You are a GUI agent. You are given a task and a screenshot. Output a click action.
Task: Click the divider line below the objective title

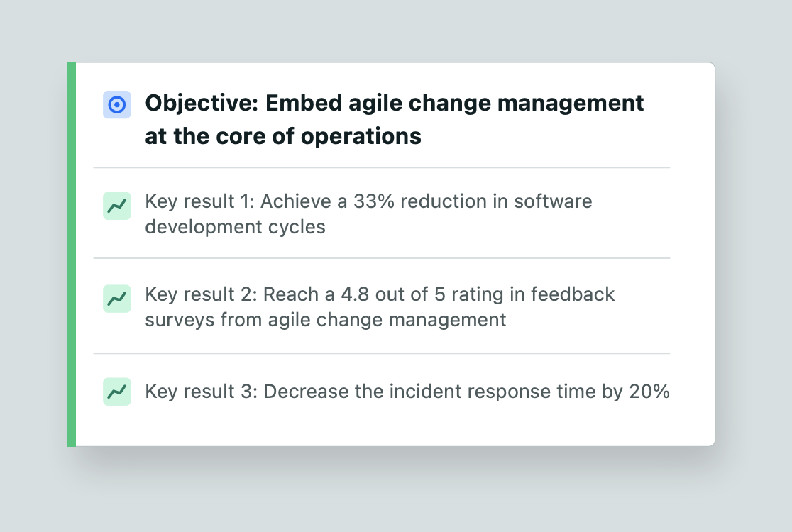click(x=381, y=167)
